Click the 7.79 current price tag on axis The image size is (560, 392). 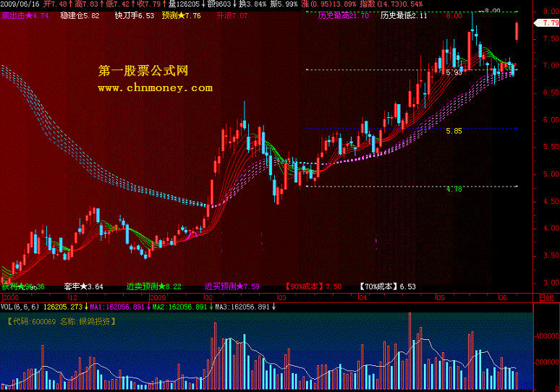click(548, 23)
